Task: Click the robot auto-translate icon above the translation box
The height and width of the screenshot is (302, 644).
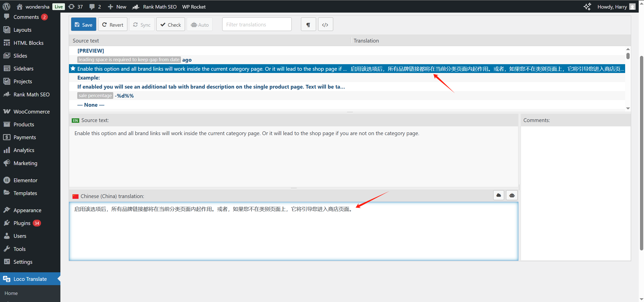Action: (512, 195)
